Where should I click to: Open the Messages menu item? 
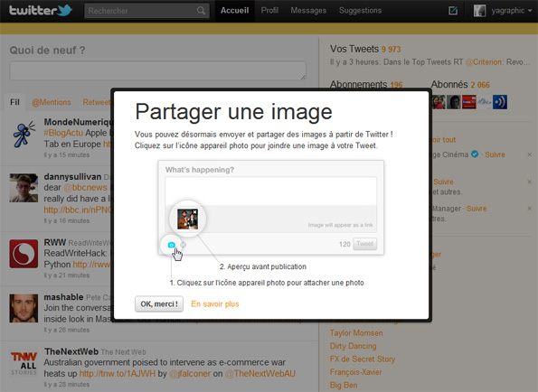coord(308,11)
